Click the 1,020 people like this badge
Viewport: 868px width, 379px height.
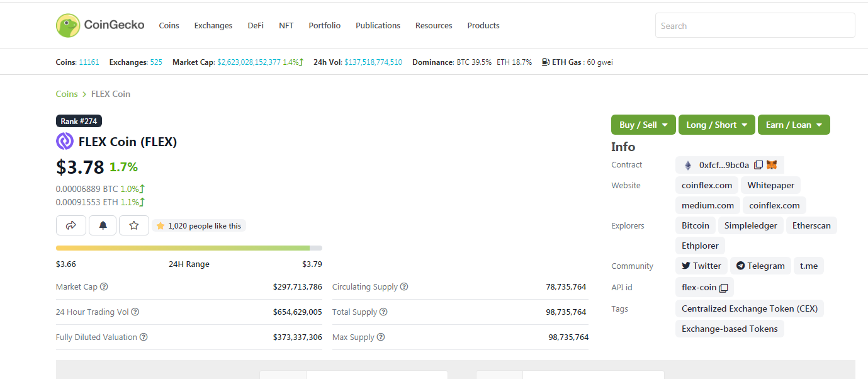click(198, 225)
